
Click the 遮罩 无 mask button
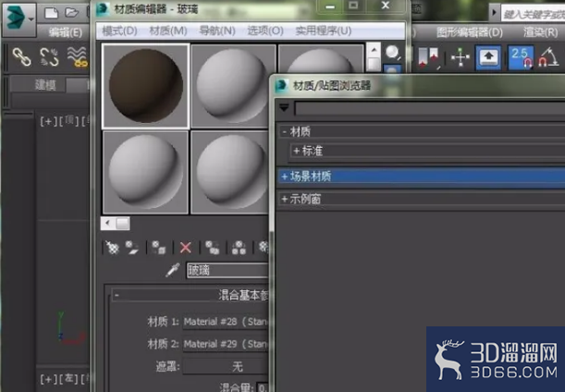[x=227, y=367]
